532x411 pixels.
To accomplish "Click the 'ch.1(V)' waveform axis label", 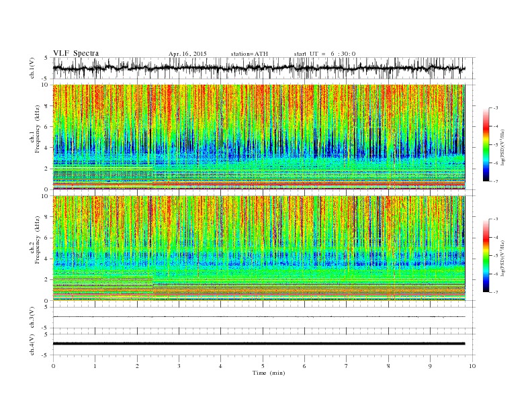I will (x=32, y=68).
